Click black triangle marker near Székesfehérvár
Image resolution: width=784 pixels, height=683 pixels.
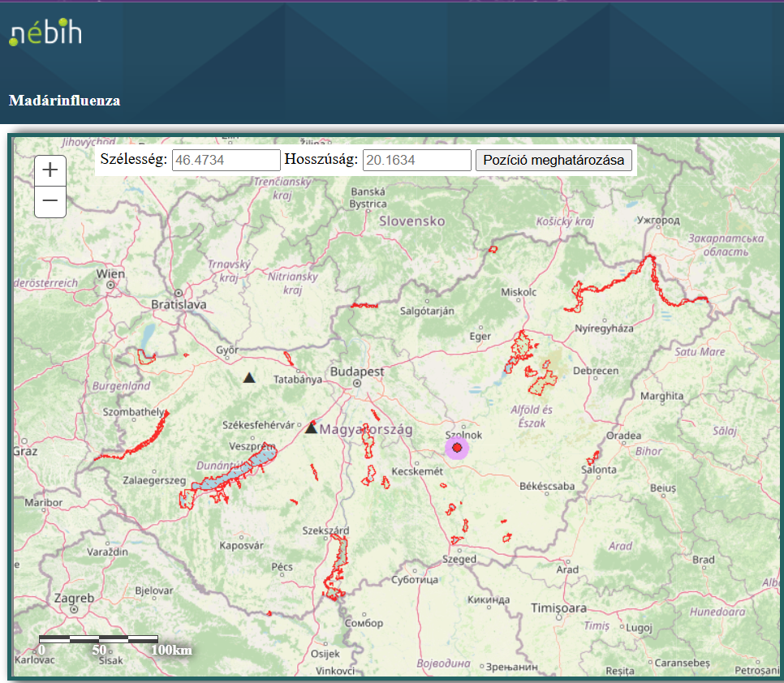pos(311,427)
